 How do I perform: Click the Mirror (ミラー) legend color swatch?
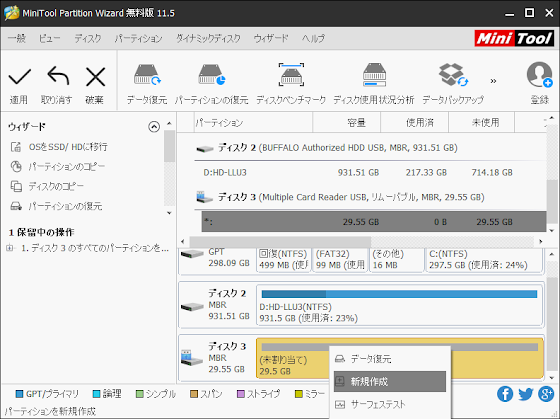(298, 394)
